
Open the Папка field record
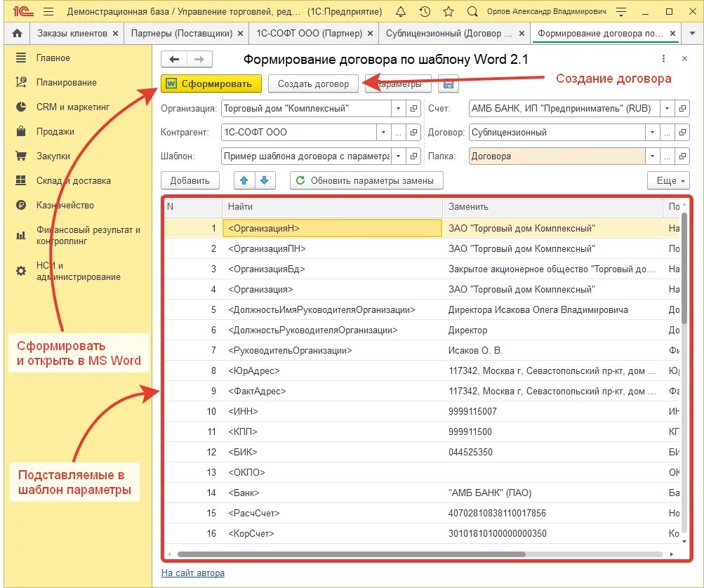tap(682, 156)
